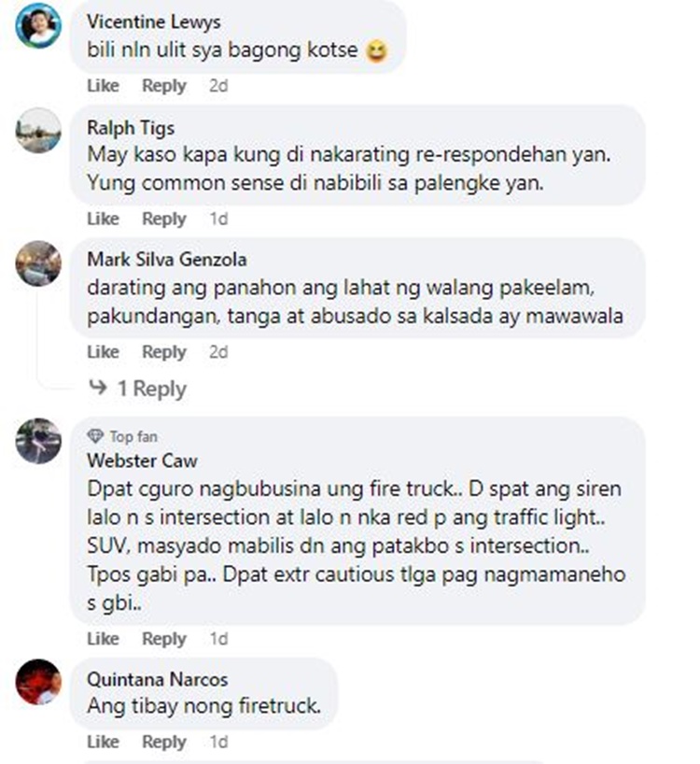
Task: Open Webster Caw avatar
Action: [x=38, y=441]
